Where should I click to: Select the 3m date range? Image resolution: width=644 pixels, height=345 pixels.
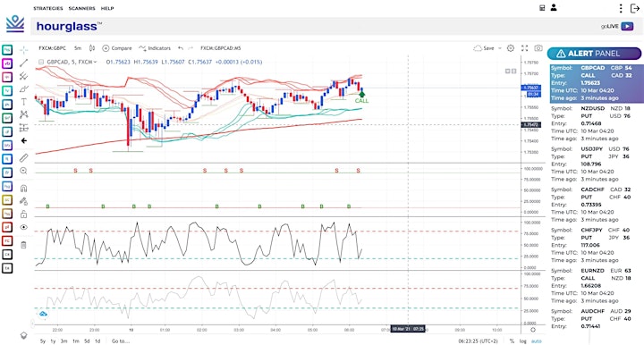click(x=64, y=341)
